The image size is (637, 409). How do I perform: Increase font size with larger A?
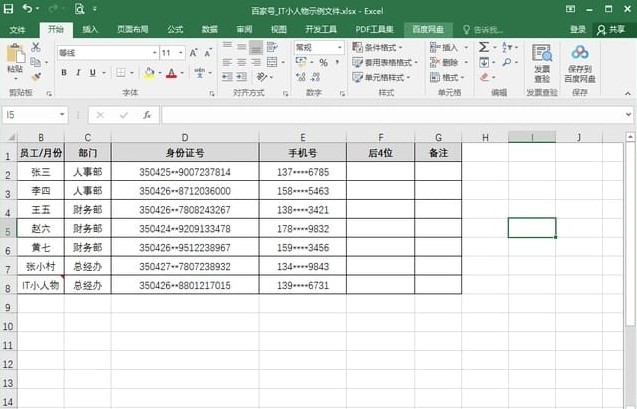194,53
